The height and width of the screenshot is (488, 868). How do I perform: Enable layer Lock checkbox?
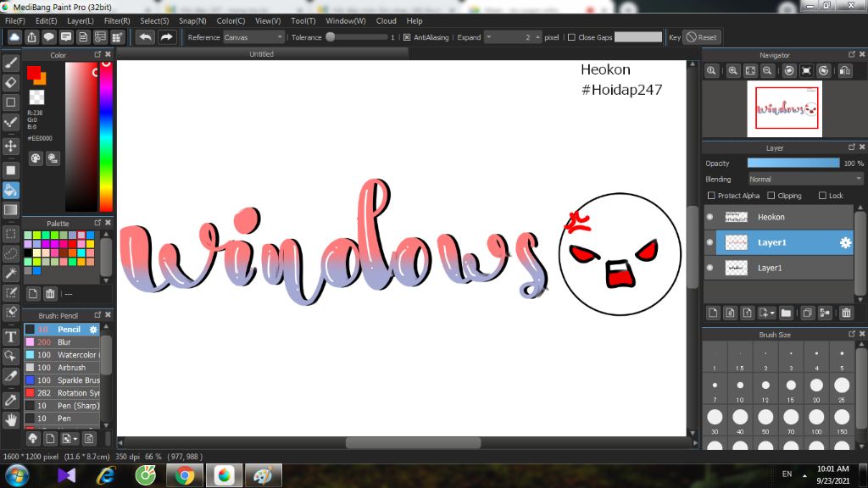pyautogui.click(x=822, y=196)
